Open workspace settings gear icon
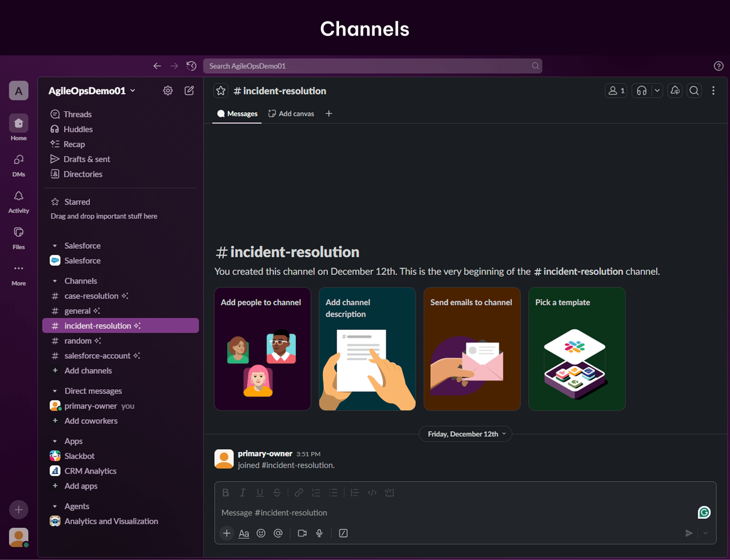Screen dimensions: 730x560 168,91
